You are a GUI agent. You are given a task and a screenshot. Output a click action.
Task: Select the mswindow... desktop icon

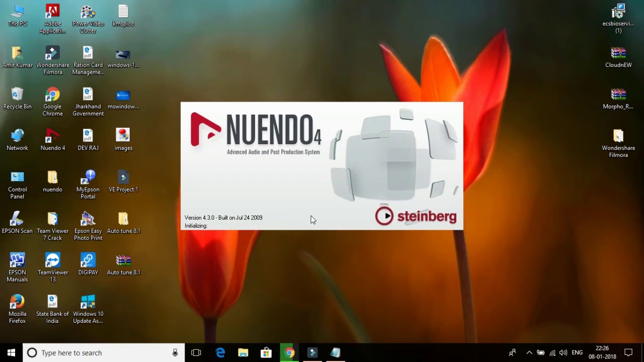point(123,99)
